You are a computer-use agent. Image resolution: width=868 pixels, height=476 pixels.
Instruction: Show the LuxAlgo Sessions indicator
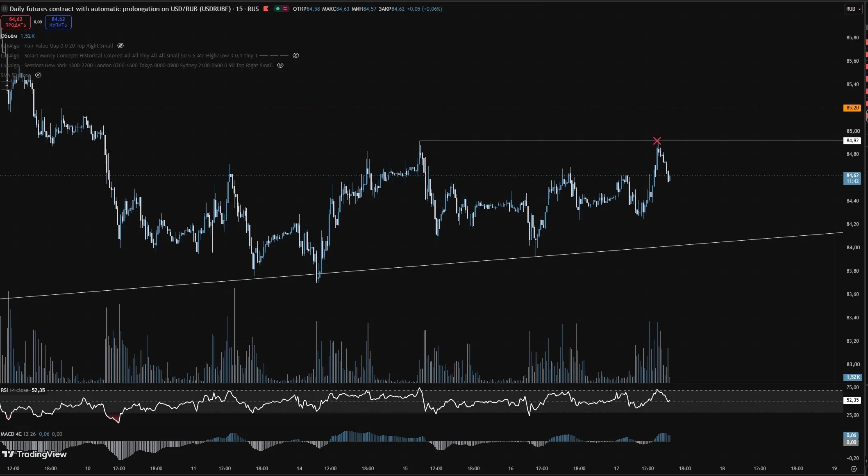280,65
